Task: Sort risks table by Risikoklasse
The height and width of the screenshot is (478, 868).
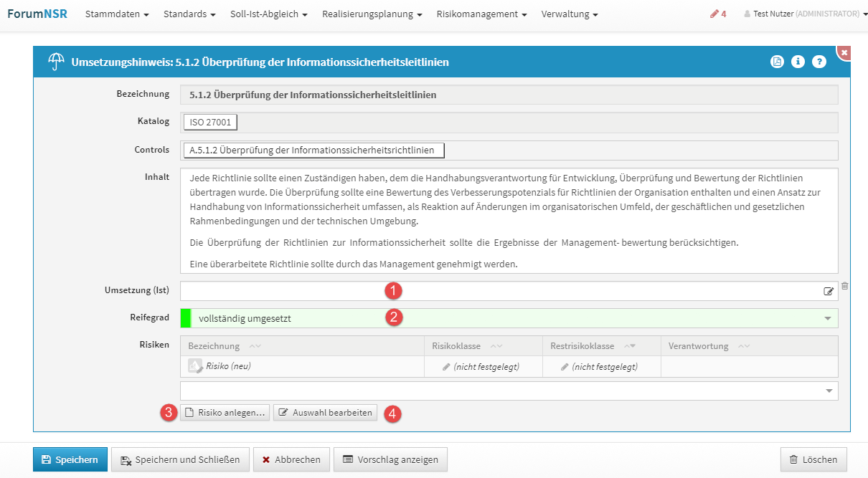Action: [x=466, y=346]
